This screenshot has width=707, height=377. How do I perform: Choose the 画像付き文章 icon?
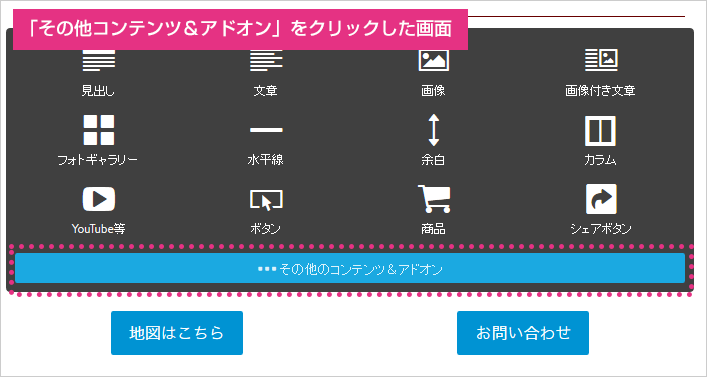coord(601,60)
